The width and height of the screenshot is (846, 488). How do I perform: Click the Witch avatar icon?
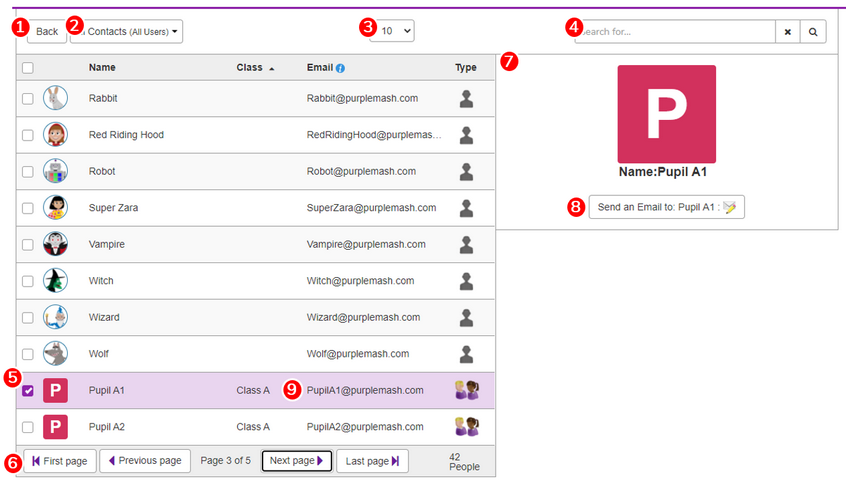click(x=55, y=281)
